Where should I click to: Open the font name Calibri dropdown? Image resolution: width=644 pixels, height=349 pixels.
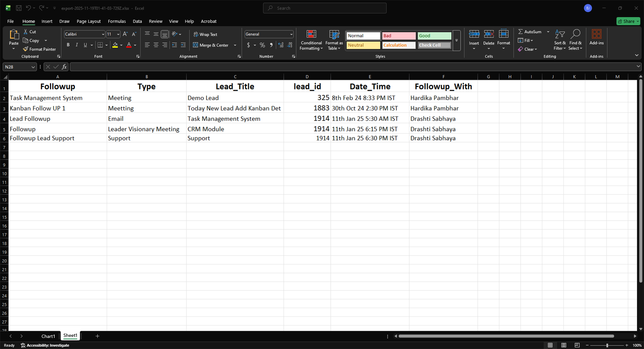point(103,35)
